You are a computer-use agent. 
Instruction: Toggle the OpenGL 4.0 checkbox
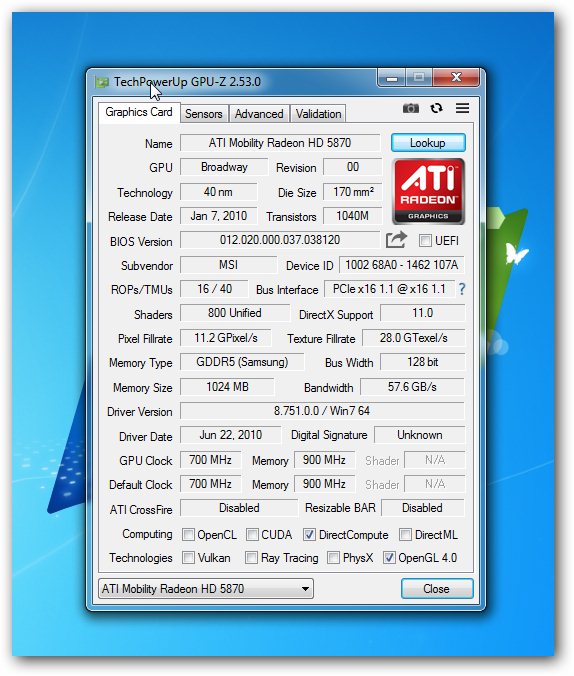pyautogui.click(x=389, y=557)
